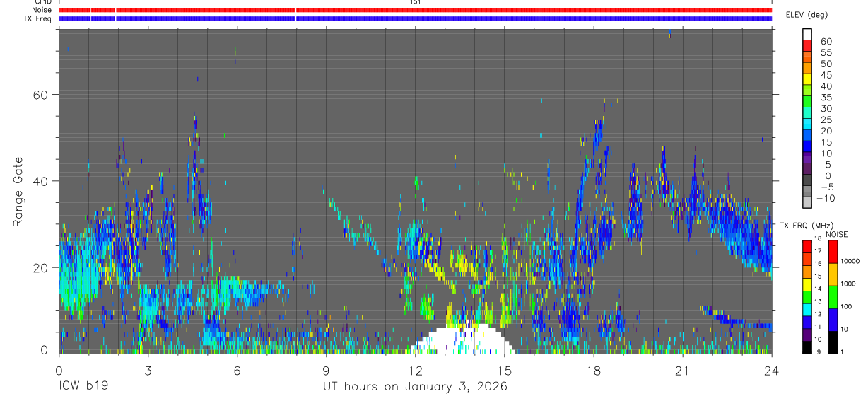Click x-axis tick label 6
The width and height of the screenshot is (868, 401).
[237, 370]
